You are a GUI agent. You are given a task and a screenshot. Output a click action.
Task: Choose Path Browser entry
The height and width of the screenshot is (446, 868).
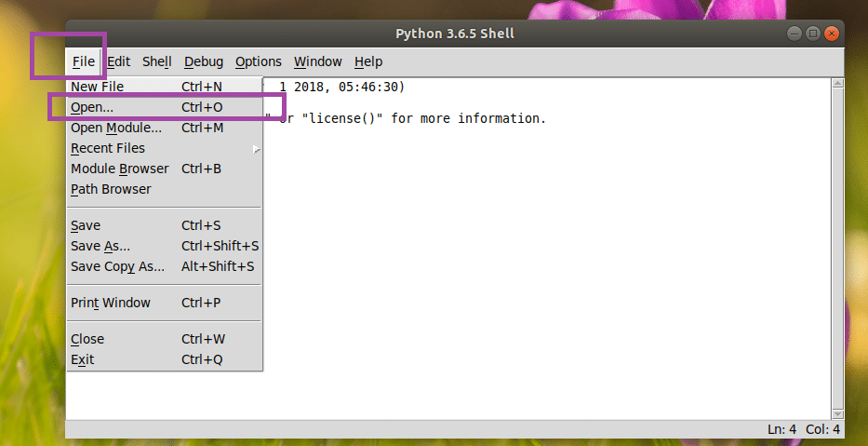pos(165,189)
